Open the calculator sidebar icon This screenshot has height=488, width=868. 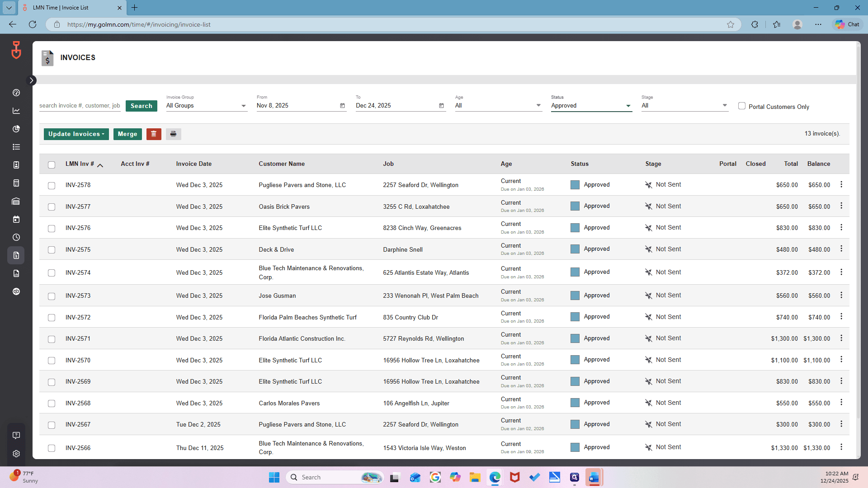pos(16,183)
